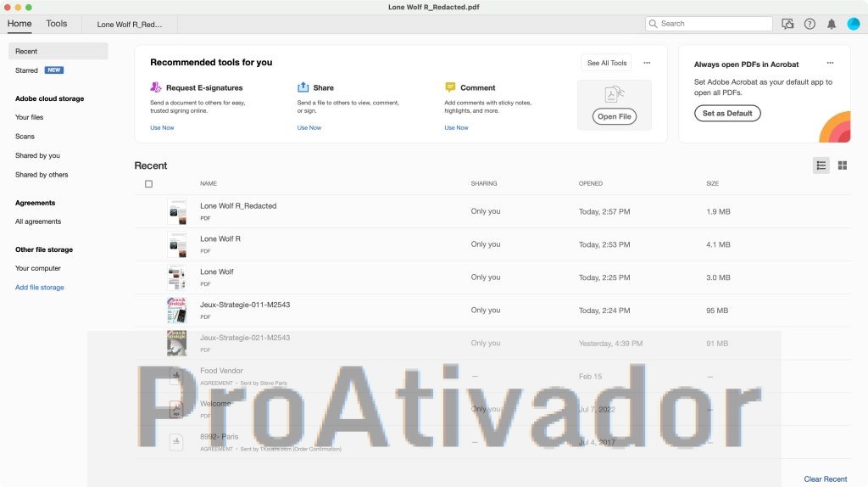Click the Share tool icon
The image size is (868, 487).
tap(303, 87)
